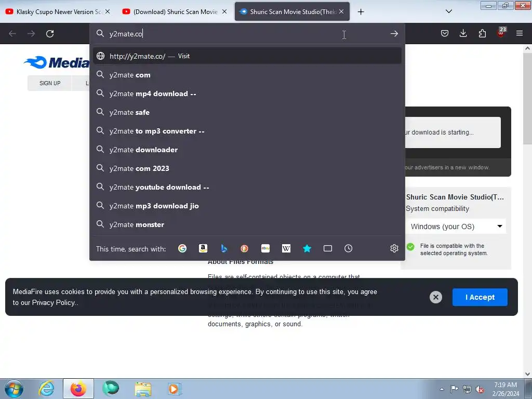Open Windows Start menu
Viewport: 532px width, 399px height.
(14, 389)
